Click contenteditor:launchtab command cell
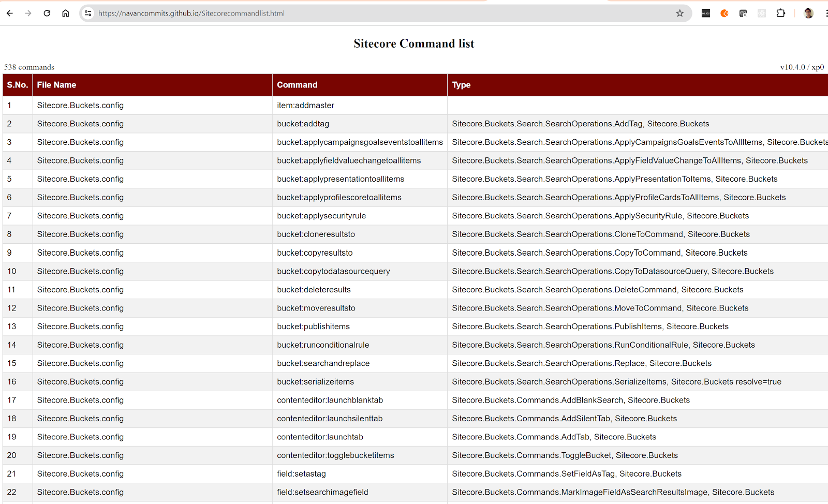 pyautogui.click(x=360, y=437)
